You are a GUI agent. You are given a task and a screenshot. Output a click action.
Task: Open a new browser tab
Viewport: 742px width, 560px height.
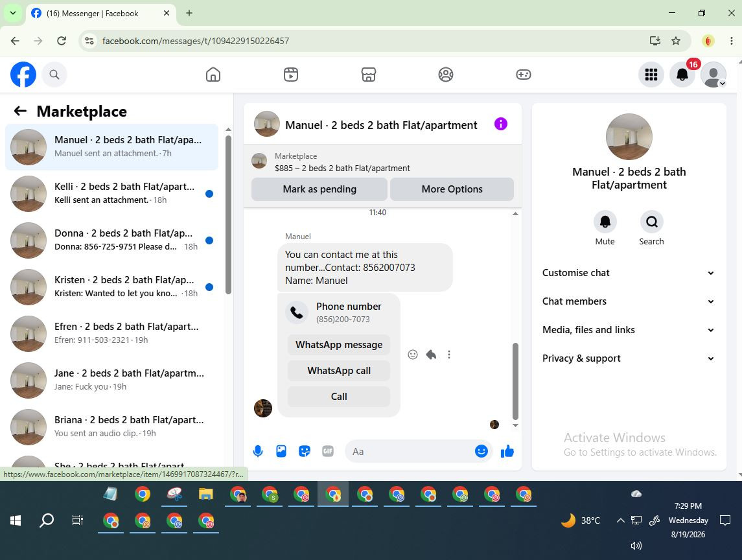click(x=189, y=13)
